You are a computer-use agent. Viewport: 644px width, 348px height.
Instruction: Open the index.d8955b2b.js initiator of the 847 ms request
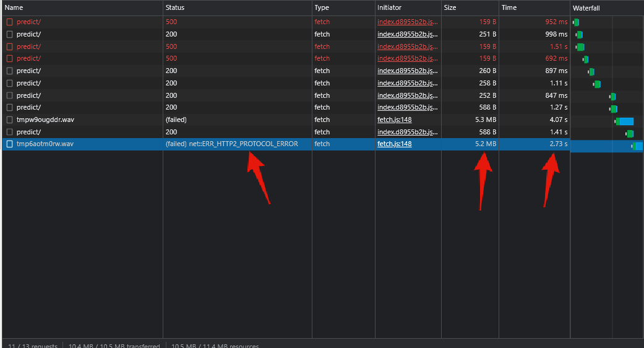tap(408, 96)
